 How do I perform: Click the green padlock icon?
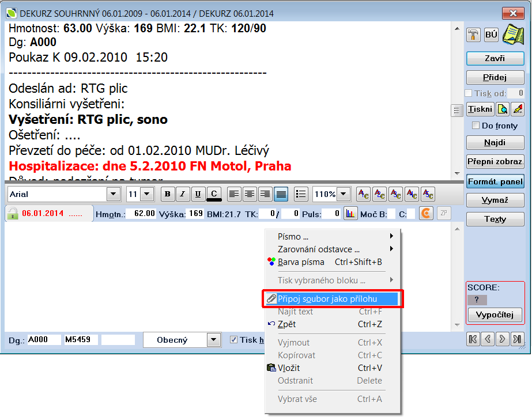coord(13,214)
